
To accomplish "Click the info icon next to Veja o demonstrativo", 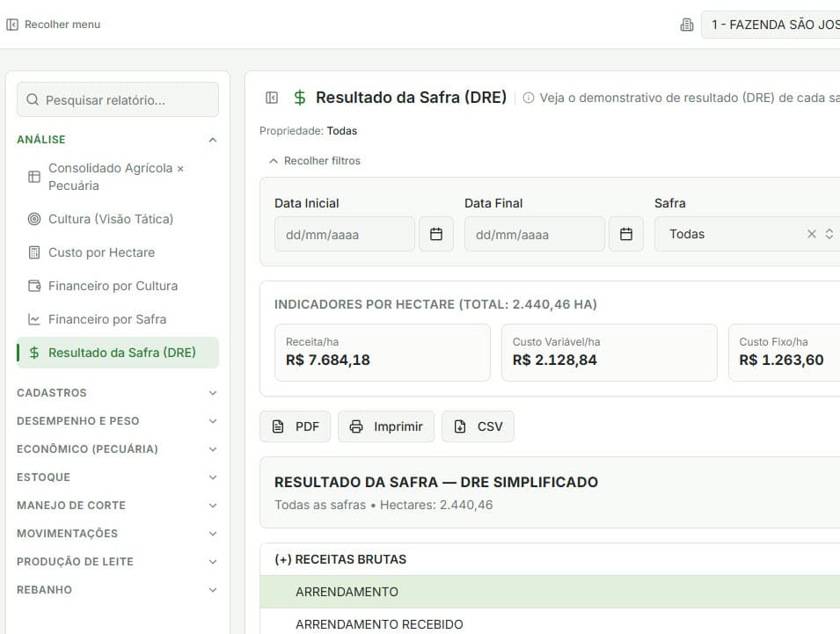I will click(x=529, y=98).
